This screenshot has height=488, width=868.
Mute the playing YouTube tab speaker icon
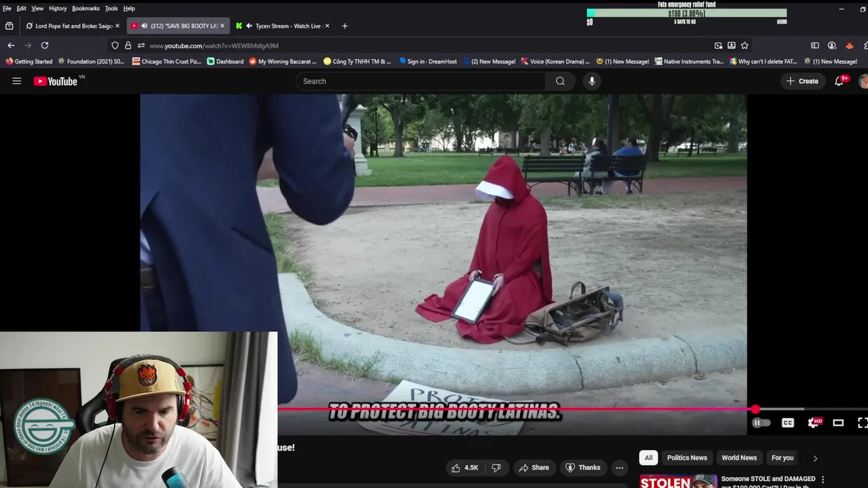(x=144, y=26)
